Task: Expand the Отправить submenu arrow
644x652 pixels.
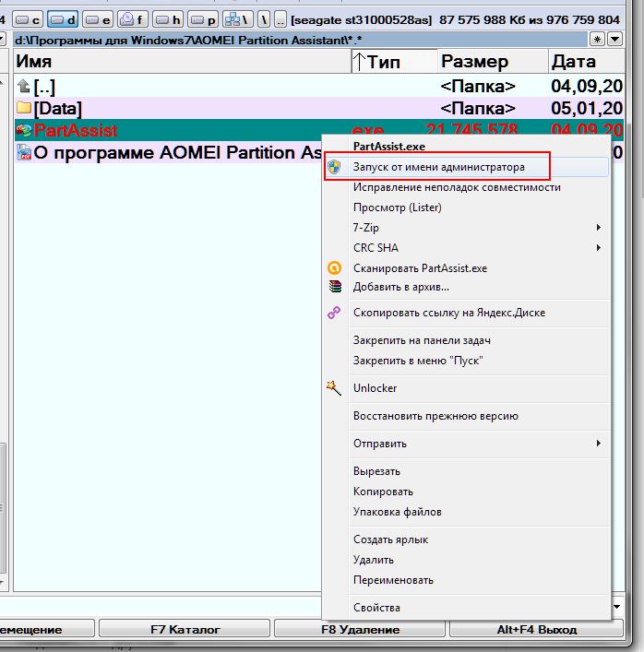Action: tap(598, 443)
